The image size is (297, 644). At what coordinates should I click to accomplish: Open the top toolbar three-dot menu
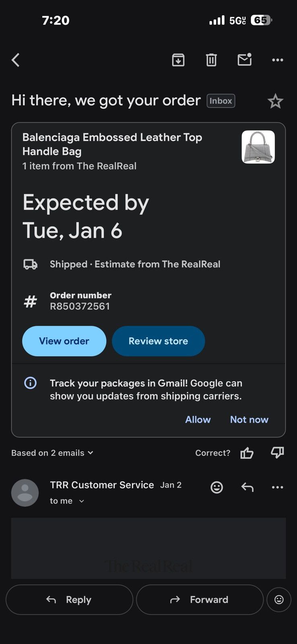pos(278,60)
